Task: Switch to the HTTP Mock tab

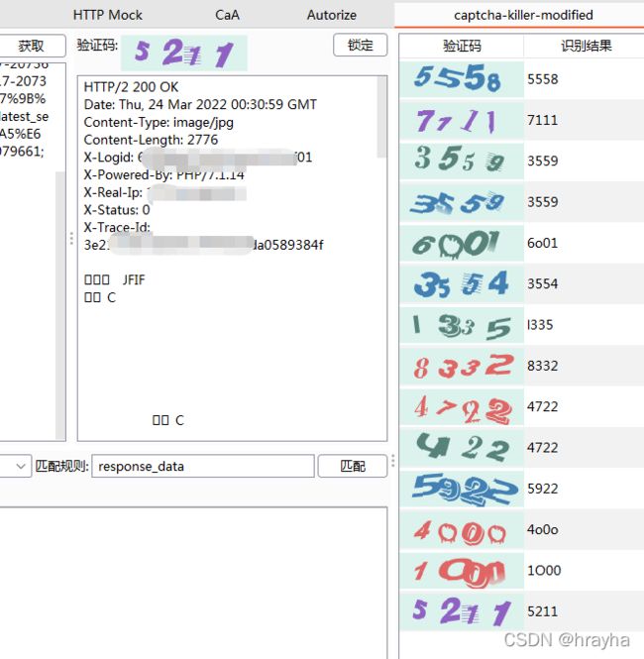Action: coord(108,15)
